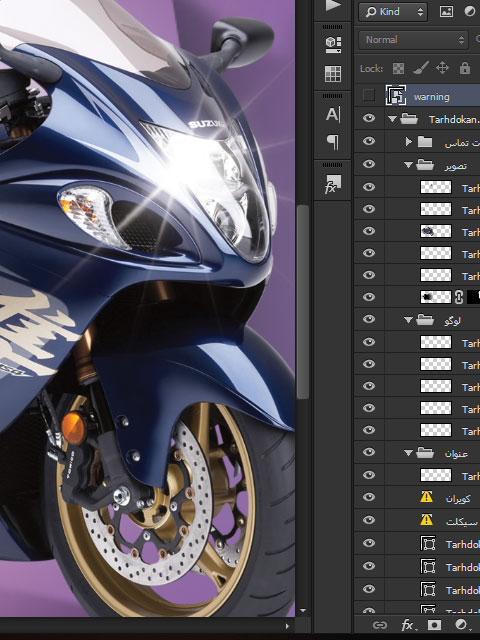Hide the Tarhdokan group visibility eye
The image size is (480, 640).
coord(369,118)
